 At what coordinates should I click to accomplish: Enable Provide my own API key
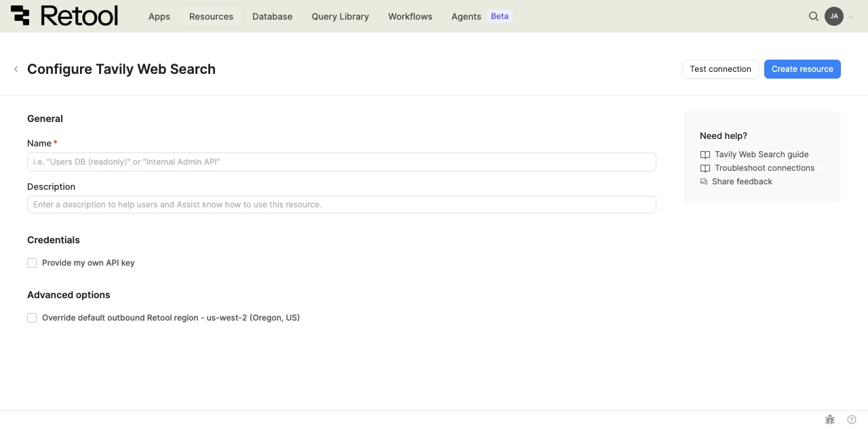(x=32, y=263)
